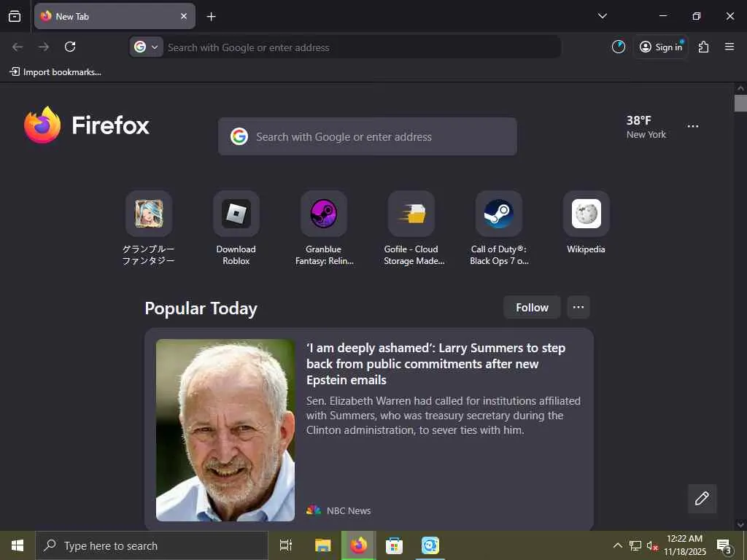
Task: Click the Sen. Elizabeth Warren article summary
Action: [x=443, y=415]
